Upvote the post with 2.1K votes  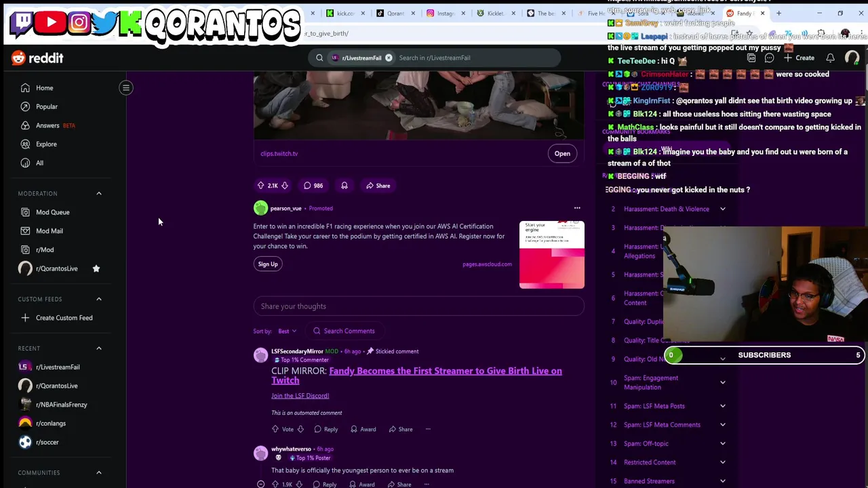coord(261,186)
